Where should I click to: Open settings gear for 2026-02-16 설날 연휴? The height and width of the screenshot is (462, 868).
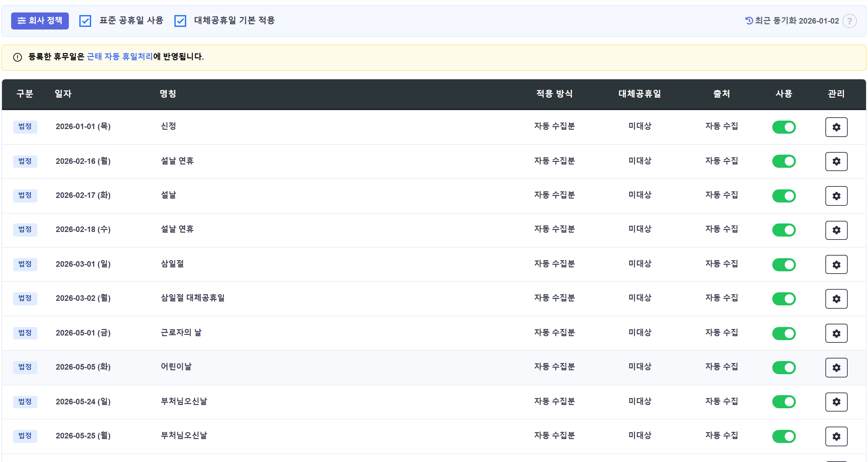click(836, 161)
